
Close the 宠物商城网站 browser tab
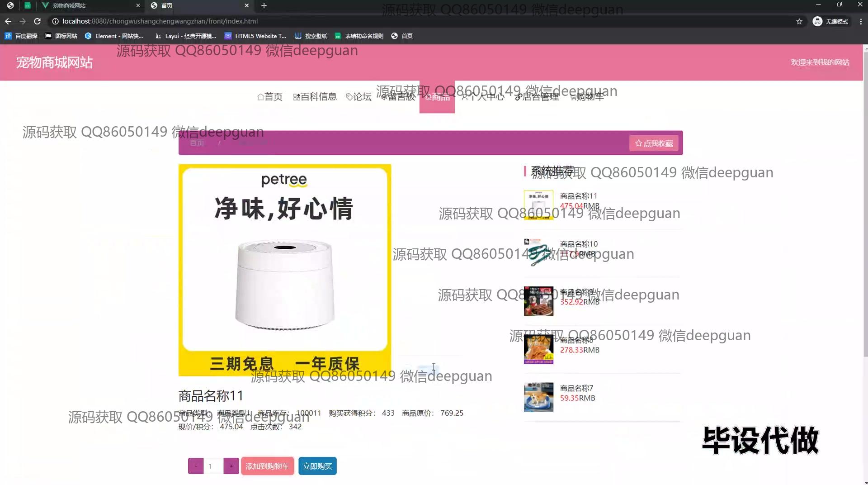pos(138,5)
